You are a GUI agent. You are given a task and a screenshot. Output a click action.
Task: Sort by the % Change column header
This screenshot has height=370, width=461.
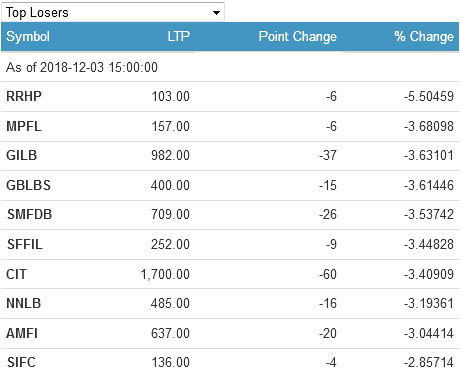point(424,36)
